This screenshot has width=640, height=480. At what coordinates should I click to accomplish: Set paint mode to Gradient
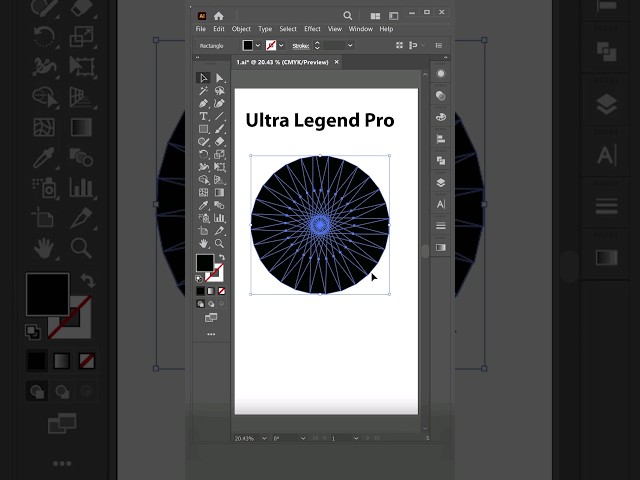click(211, 291)
